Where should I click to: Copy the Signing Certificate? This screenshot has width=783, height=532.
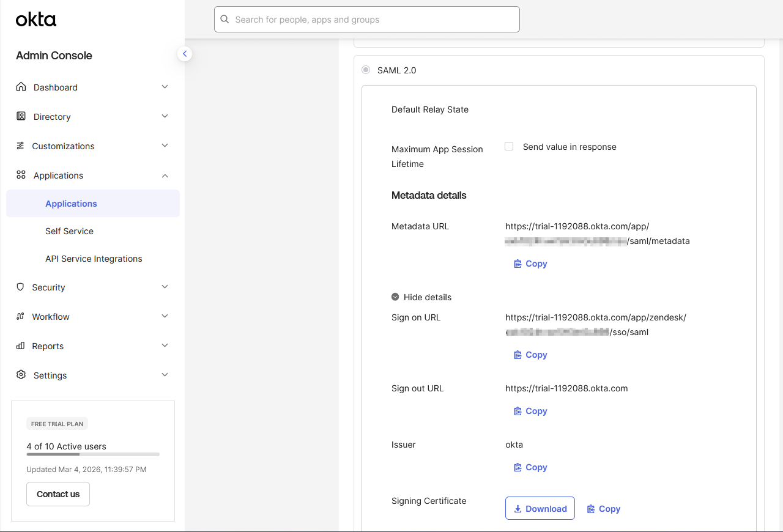point(604,509)
